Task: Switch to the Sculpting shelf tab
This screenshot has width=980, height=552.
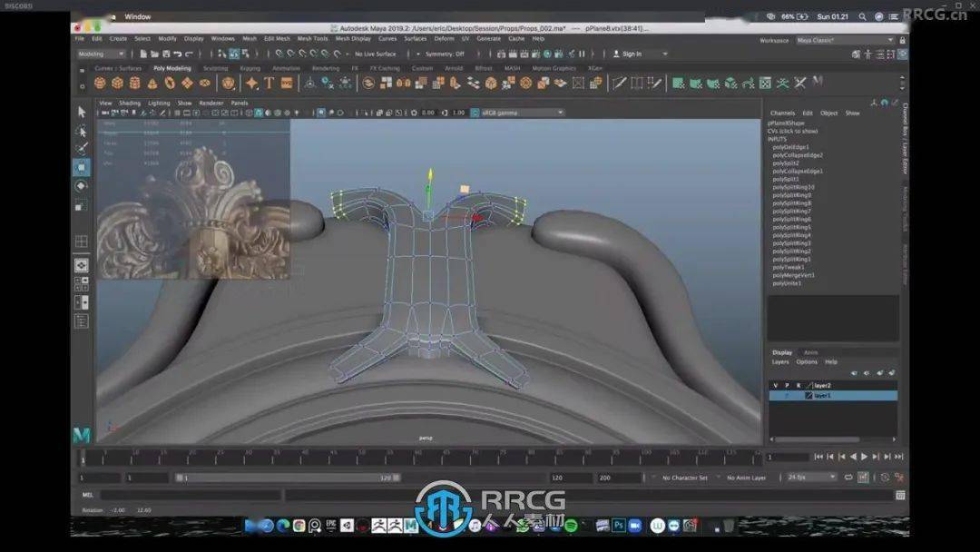Action: coord(215,68)
